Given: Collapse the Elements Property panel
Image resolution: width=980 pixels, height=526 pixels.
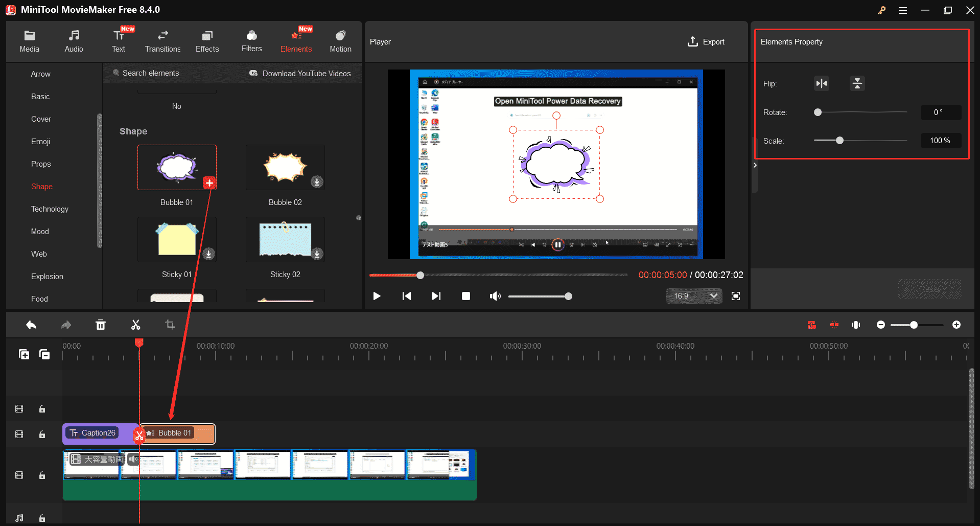Looking at the screenshot, I should [x=755, y=165].
